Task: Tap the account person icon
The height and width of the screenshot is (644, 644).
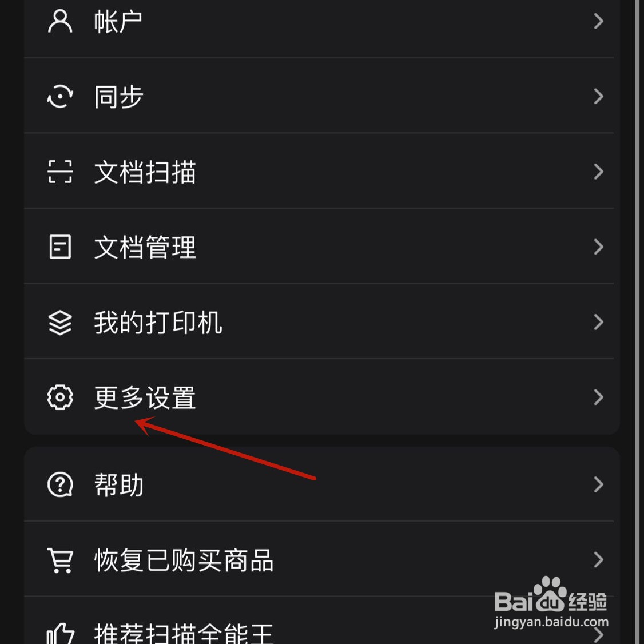Action: coord(60,21)
